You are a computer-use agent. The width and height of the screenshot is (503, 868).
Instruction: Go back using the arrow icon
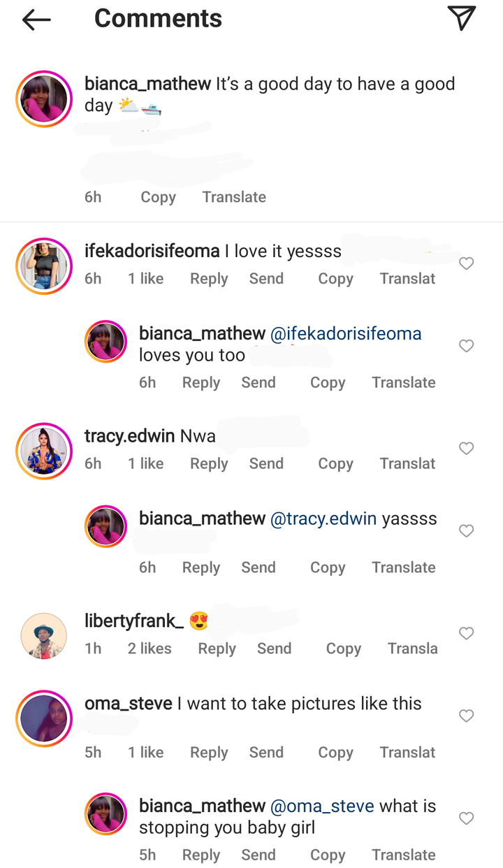pyautogui.click(x=36, y=20)
